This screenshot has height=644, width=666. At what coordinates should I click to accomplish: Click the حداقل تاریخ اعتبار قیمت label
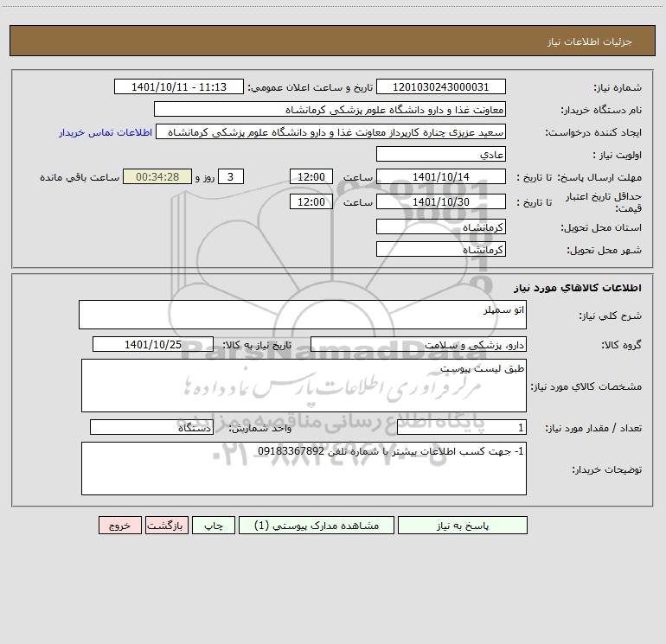604,202
